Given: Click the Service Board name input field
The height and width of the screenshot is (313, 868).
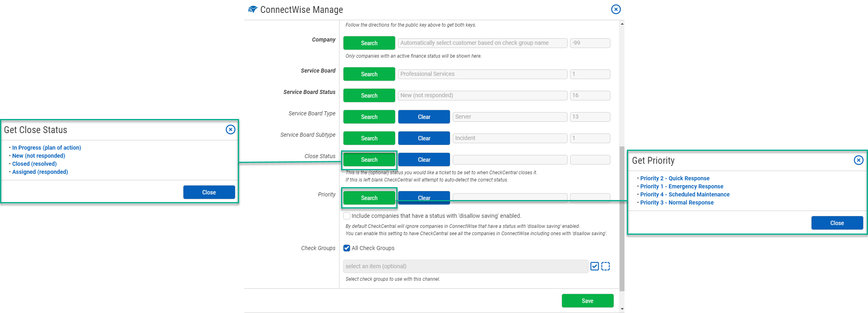Looking at the screenshot, I should pos(482,74).
